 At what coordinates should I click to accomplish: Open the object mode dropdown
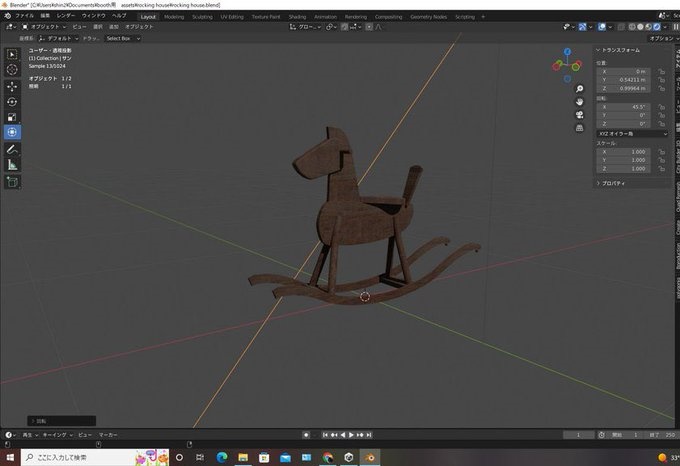pos(44,27)
